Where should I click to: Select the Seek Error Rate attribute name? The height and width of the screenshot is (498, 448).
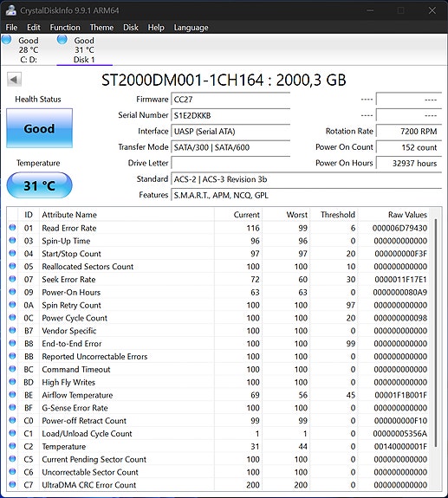coord(68,280)
